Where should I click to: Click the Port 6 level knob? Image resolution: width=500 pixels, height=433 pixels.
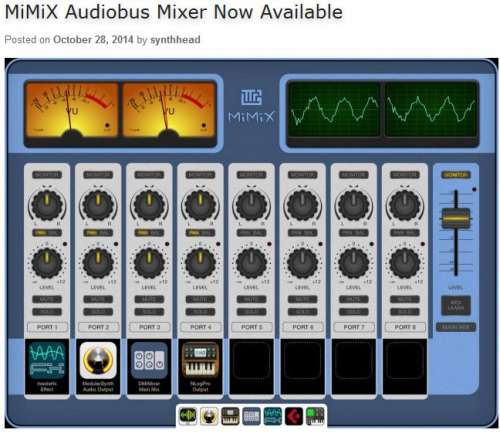pyautogui.click(x=303, y=263)
